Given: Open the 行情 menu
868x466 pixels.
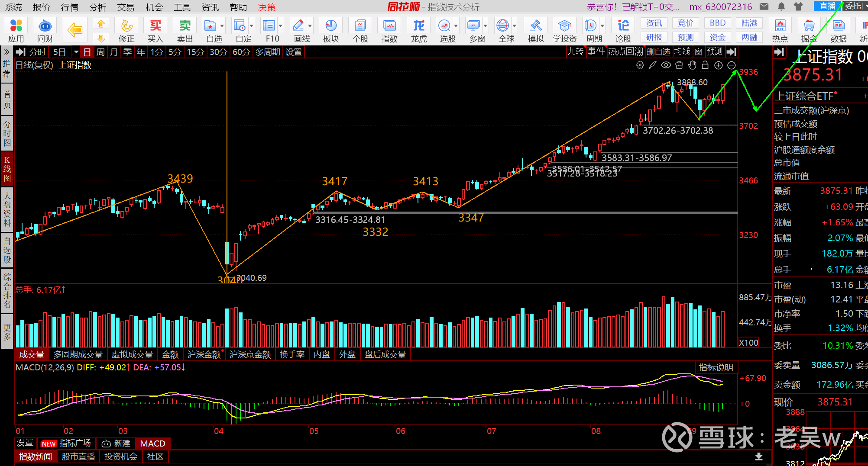Looking at the screenshot, I should pyautogui.click(x=70, y=7).
